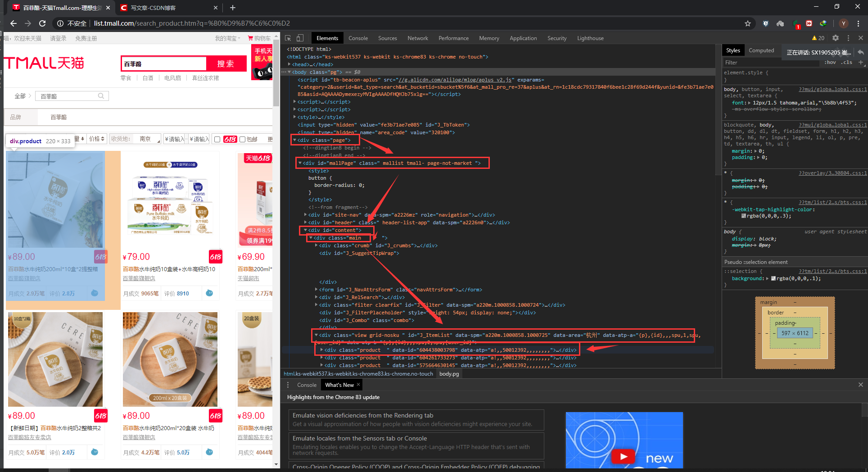Toggle the :hov element state panel
This screenshot has height=472, width=868.
point(830,63)
